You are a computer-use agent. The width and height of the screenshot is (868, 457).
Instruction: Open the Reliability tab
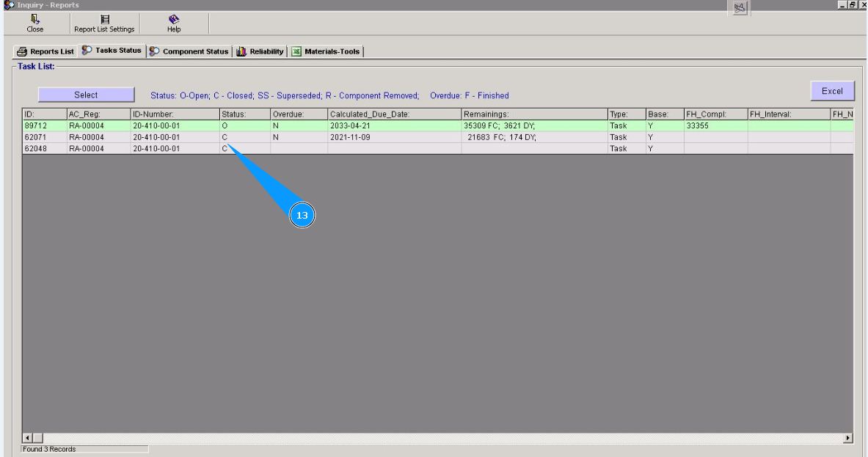click(x=260, y=51)
